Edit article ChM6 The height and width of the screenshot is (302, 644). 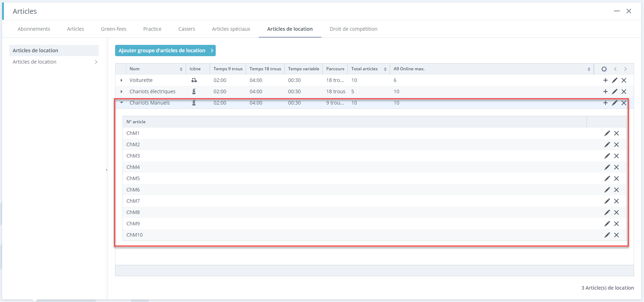(607, 190)
